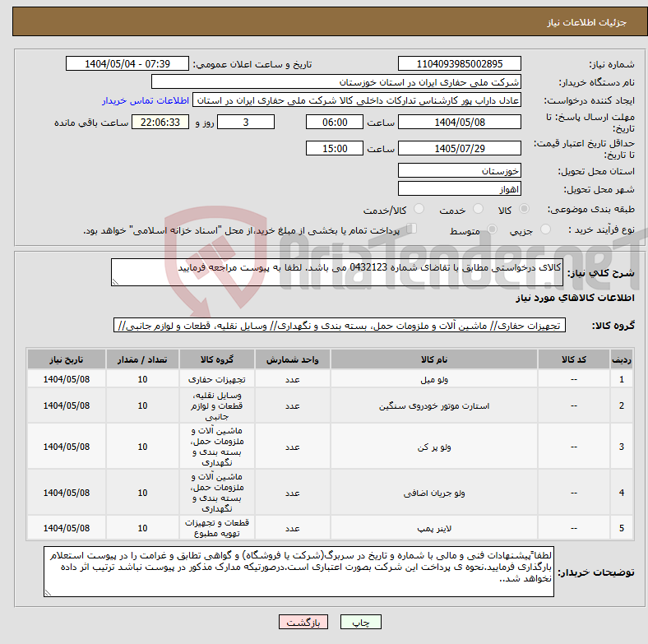This screenshot has width=648, height=644.
Task: Select the کالا radio button
Action: [524, 209]
